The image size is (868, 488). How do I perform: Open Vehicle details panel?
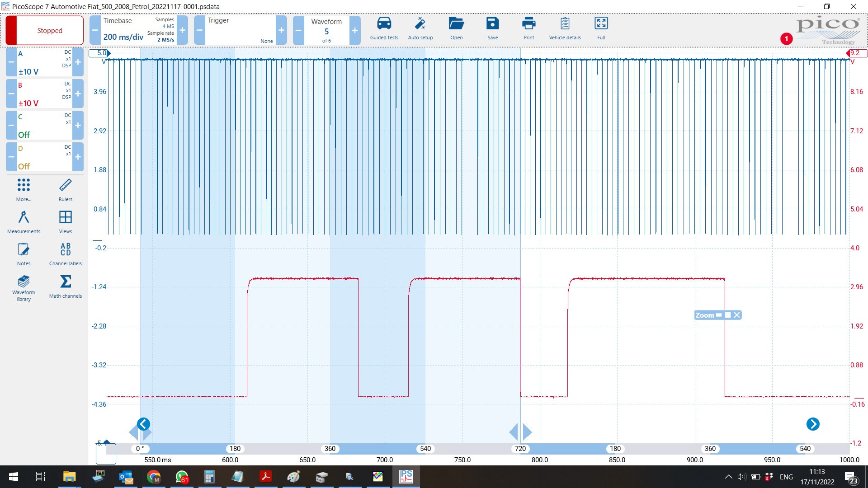click(x=565, y=28)
